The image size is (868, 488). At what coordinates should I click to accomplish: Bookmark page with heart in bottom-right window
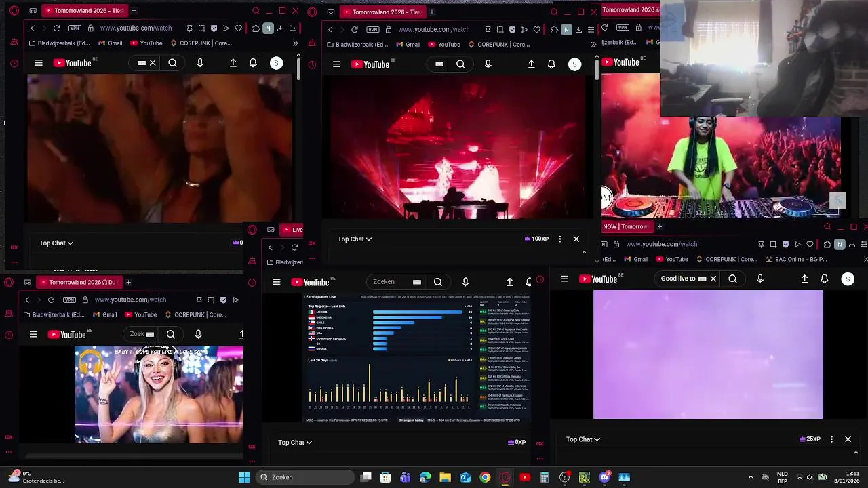coord(810,244)
